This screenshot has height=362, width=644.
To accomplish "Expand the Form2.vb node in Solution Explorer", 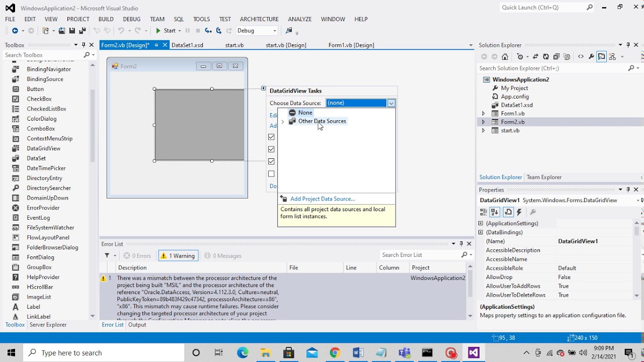I will point(484,122).
